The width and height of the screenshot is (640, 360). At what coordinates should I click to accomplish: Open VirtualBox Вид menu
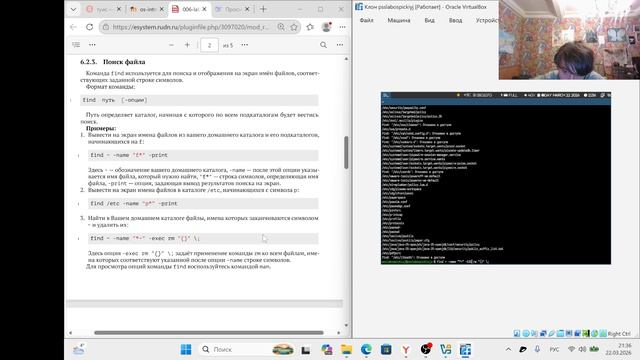pos(429,20)
